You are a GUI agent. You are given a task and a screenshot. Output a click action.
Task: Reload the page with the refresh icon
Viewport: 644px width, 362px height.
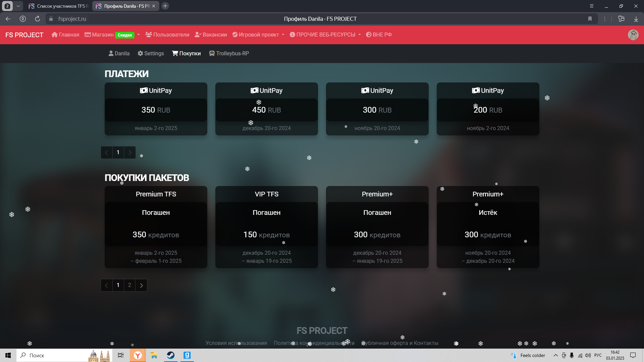coord(38,19)
